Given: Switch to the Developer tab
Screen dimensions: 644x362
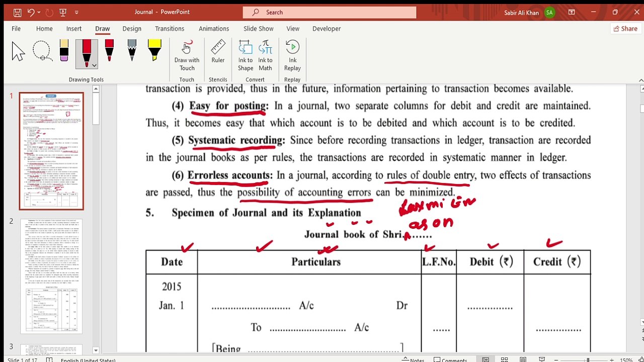Looking at the screenshot, I should pyautogui.click(x=327, y=29).
